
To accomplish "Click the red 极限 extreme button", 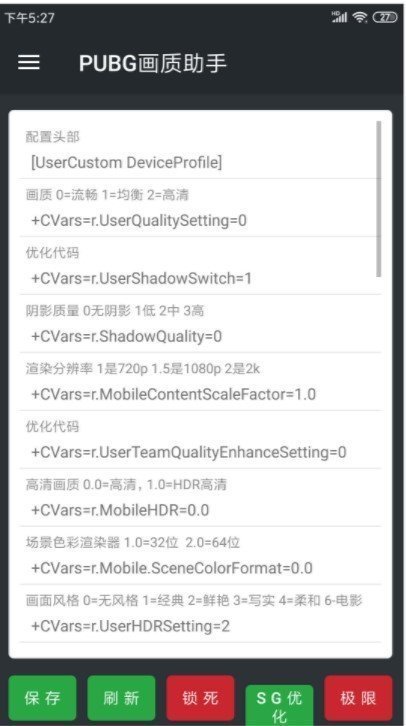I will click(x=358, y=698).
